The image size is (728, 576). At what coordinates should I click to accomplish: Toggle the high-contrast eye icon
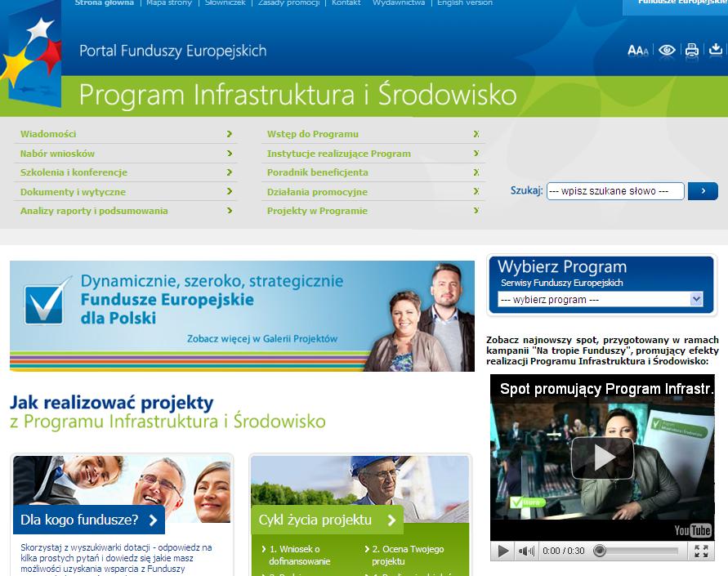667,50
